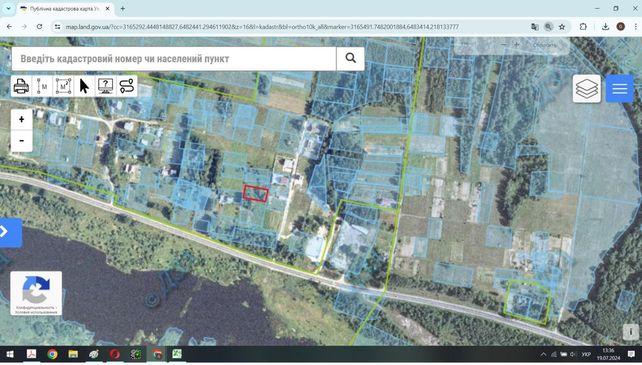
Task: Select the route path tool
Action: tap(127, 86)
